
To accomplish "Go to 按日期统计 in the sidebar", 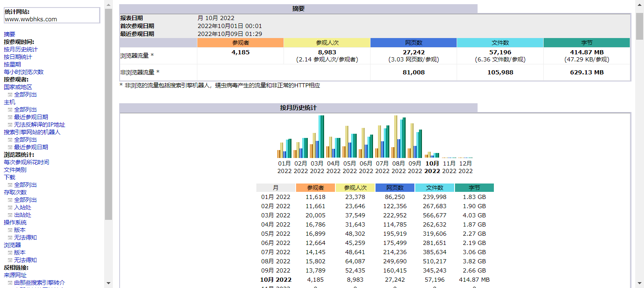I will pos(18,57).
